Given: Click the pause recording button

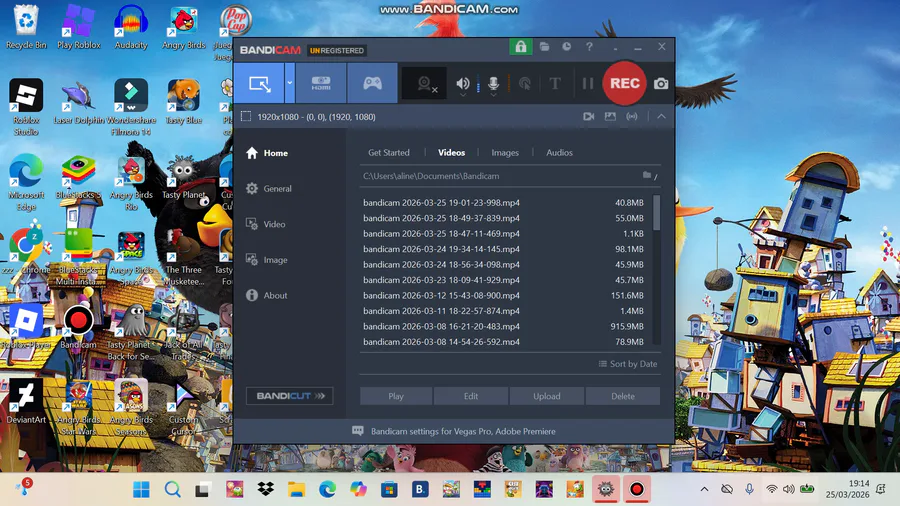Looking at the screenshot, I should click(x=588, y=84).
